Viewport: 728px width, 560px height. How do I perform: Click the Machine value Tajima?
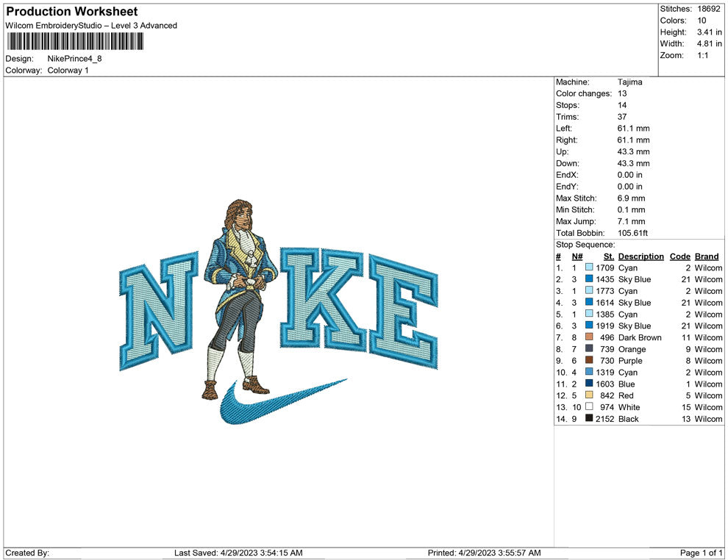tap(630, 82)
